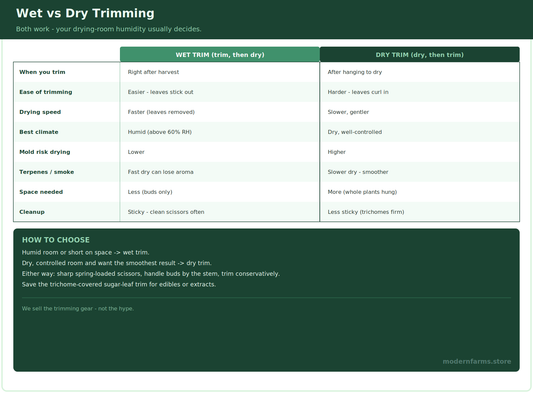Click the 'Cleanup' row label
The height and width of the screenshot is (393, 533).
pos(32,212)
